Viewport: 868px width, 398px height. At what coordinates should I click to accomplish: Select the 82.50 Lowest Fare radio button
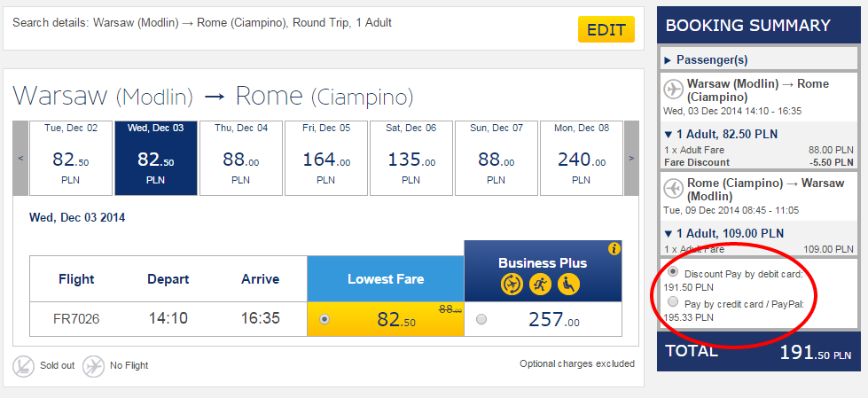click(324, 319)
